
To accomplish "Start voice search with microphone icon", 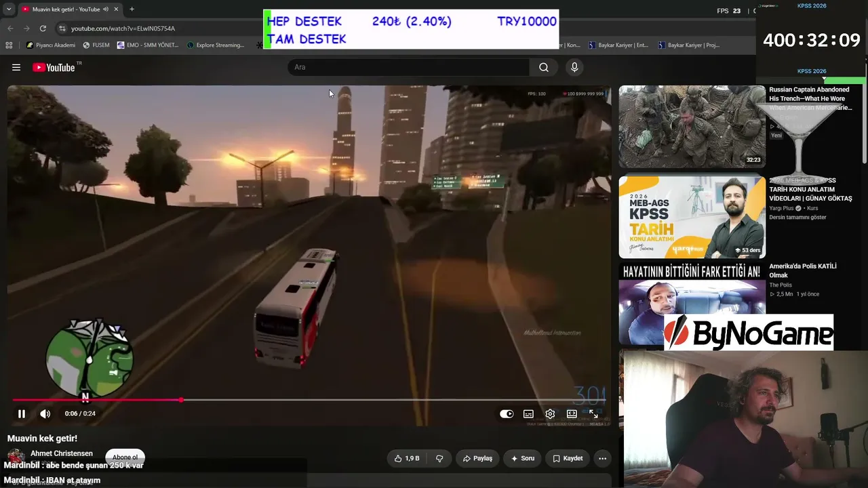I will pyautogui.click(x=574, y=67).
